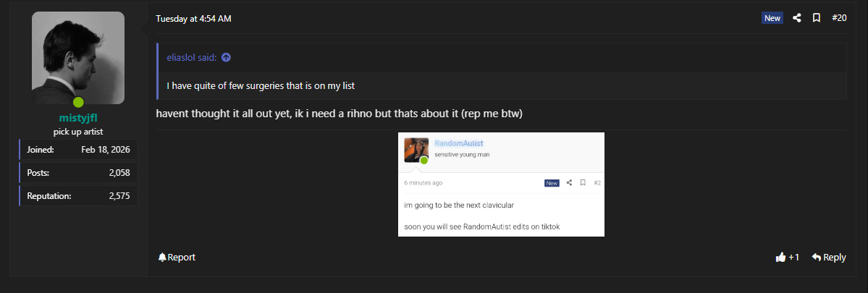
Task: Jump to the quoted post via the up-arrow icon
Action: [226, 57]
